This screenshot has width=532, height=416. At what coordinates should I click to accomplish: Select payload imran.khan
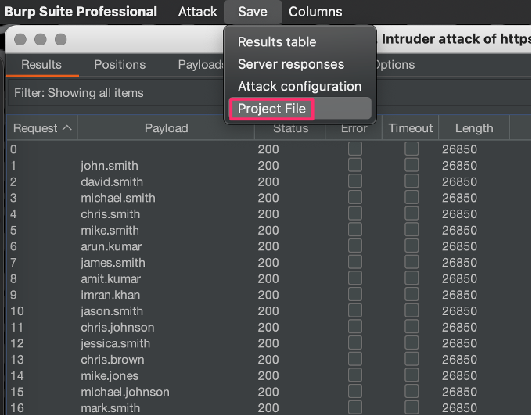tap(110, 295)
